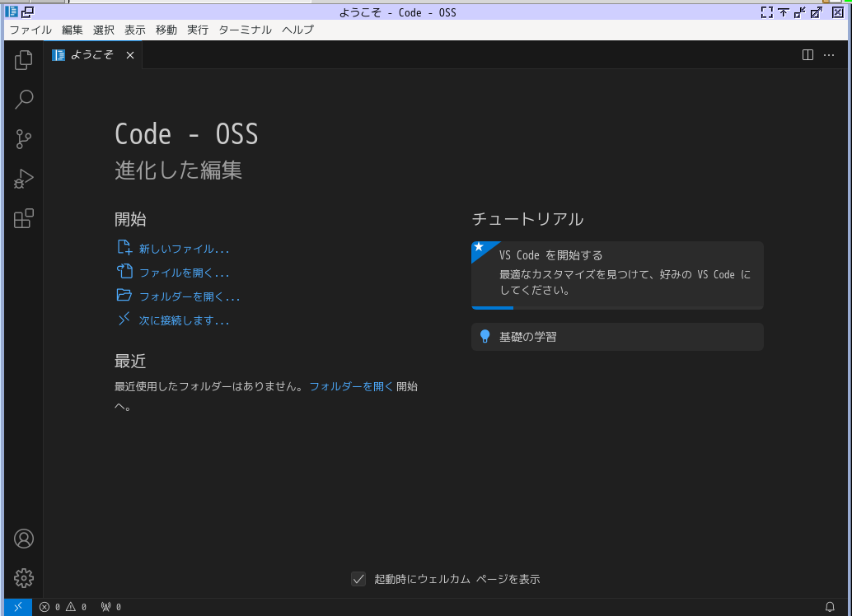Open the 編集 menu

pos(73,30)
